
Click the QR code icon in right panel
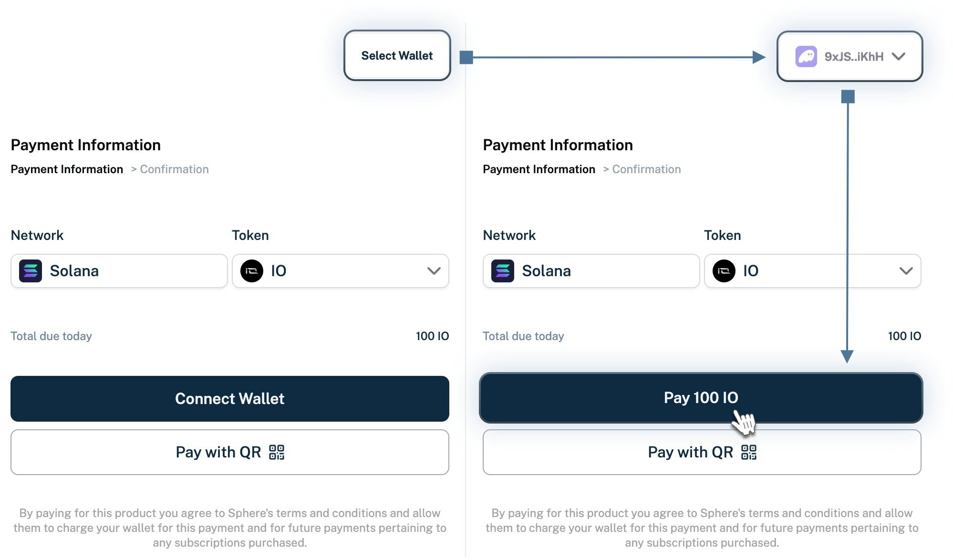[749, 452]
